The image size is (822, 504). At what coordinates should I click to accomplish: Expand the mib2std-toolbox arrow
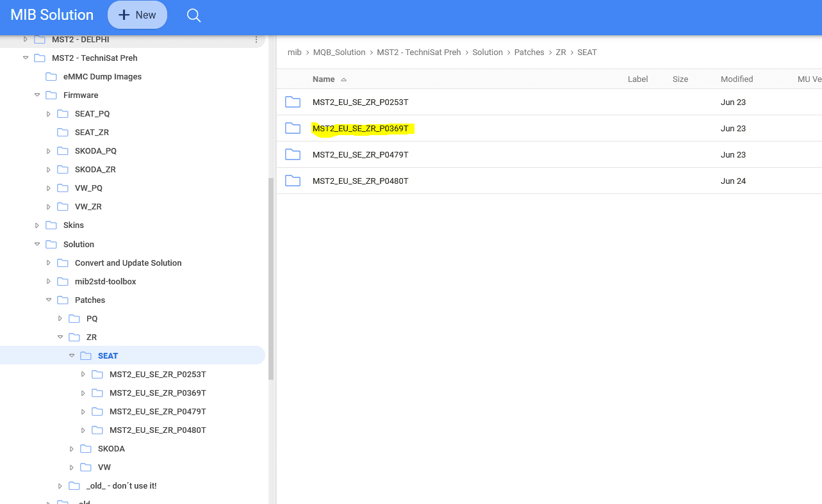coord(49,282)
